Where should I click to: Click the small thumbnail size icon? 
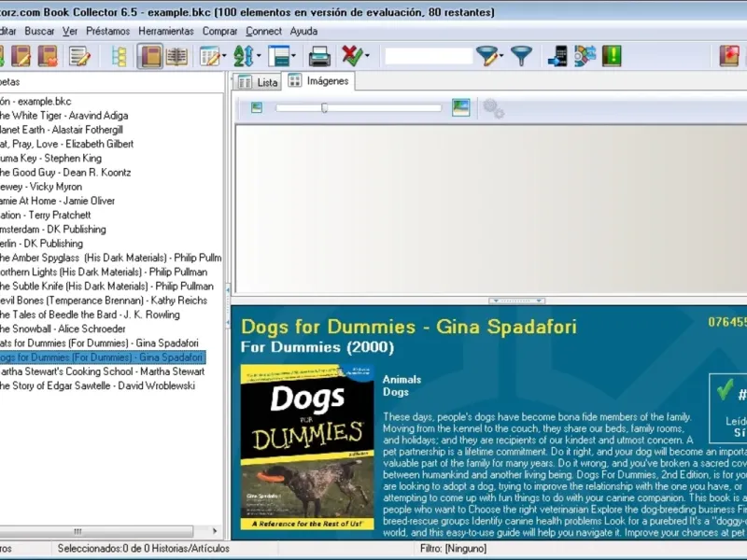coord(256,107)
